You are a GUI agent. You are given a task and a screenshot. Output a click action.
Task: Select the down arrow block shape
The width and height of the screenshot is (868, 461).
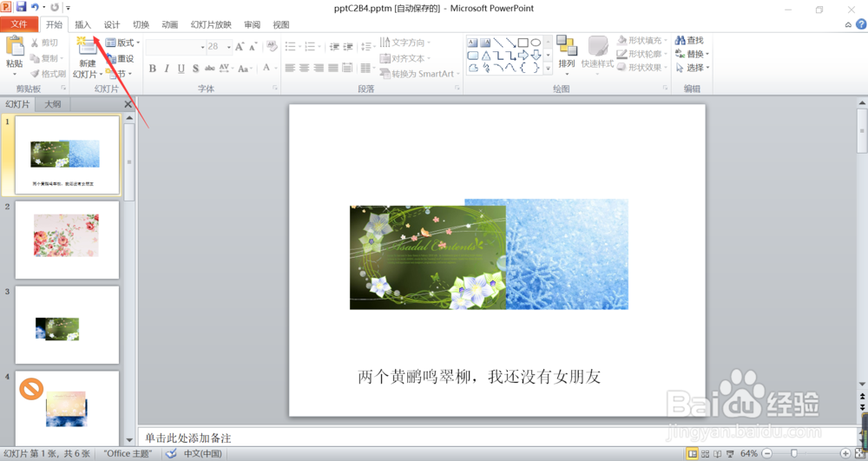click(536, 56)
